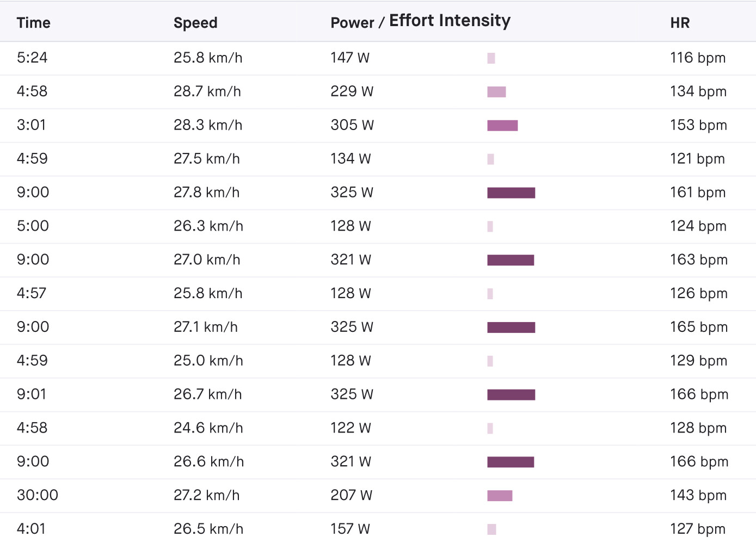Click the 25.0 km/h speed value
756x543 pixels.
(208, 360)
